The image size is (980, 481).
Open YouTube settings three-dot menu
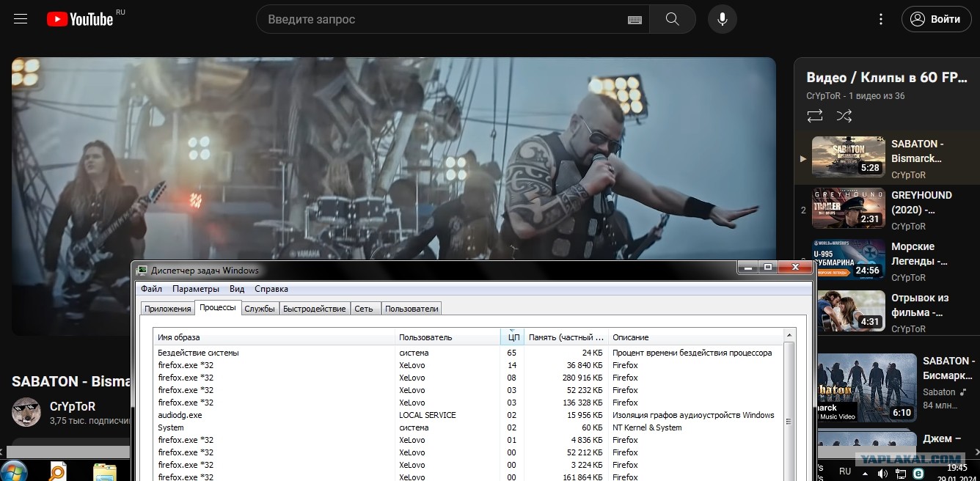881,19
